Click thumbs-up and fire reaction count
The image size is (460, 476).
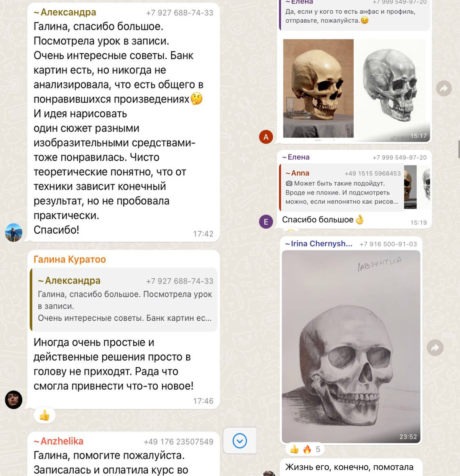[305, 449]
